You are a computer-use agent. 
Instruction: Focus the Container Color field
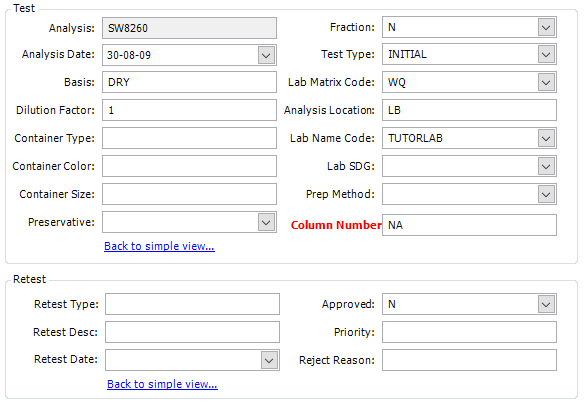[190, 166]
